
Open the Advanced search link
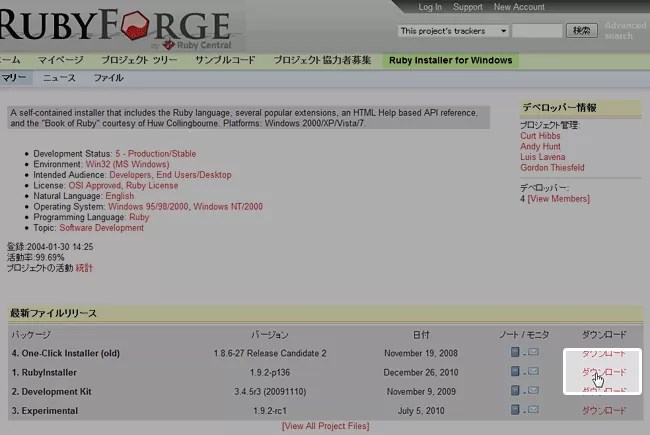click(625, 31)
